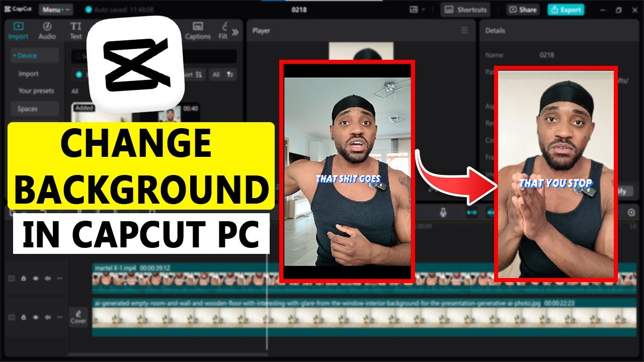Click the Export button
Viewport: 644px width, 362px height.
pyautogui.click(x=566, y=10)
